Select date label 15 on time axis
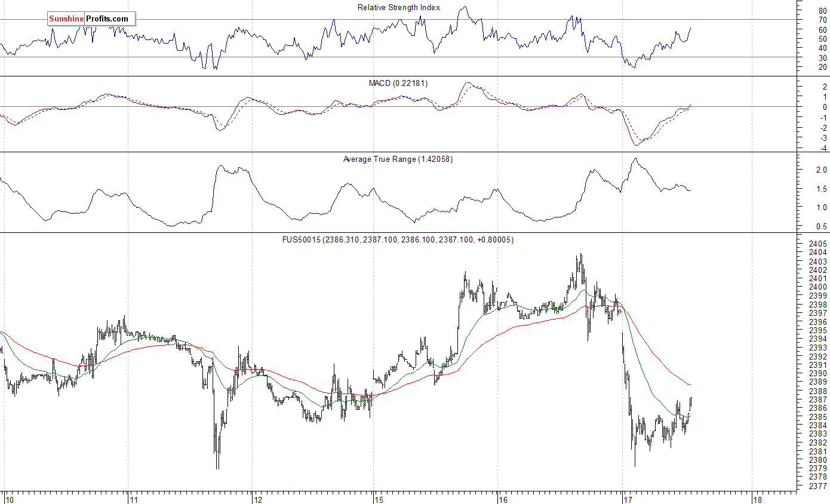Viewport: 830px width, 504px height. (x=380, y=499)
